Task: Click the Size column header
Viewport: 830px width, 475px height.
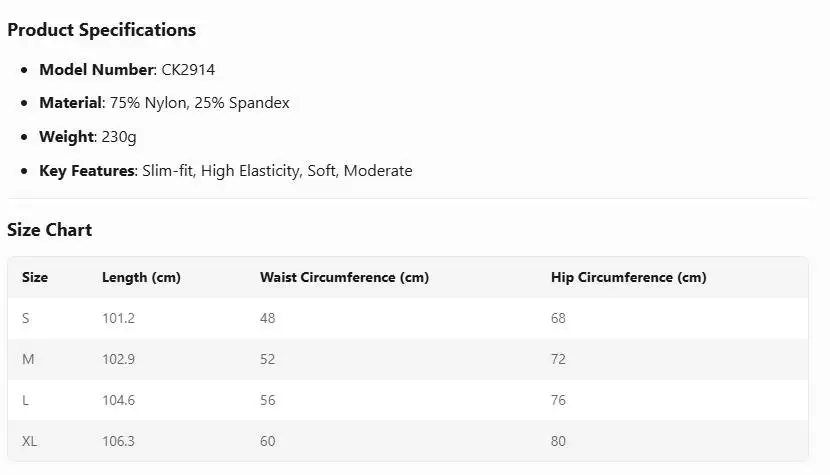Action: [x=35, y=277]
